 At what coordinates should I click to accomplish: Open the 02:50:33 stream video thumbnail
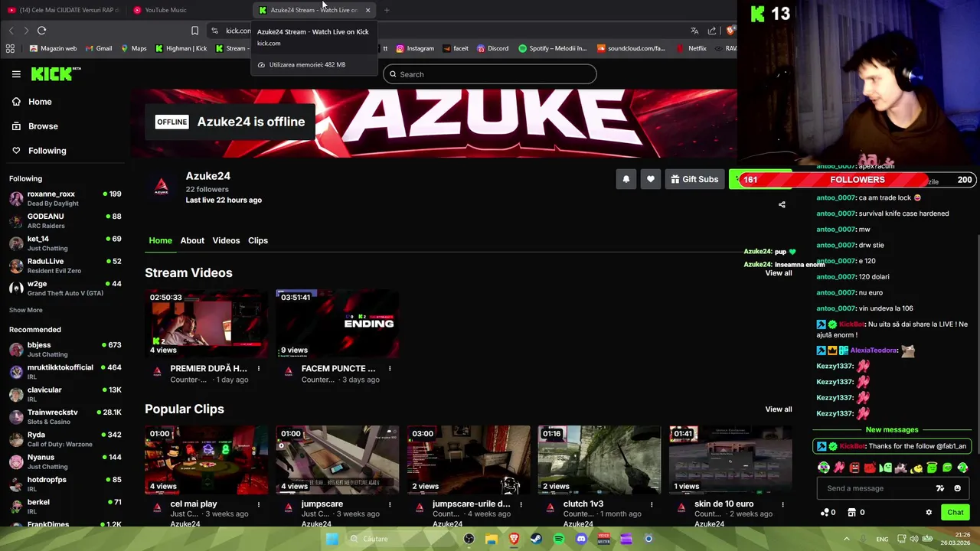[x=206, y=324]
